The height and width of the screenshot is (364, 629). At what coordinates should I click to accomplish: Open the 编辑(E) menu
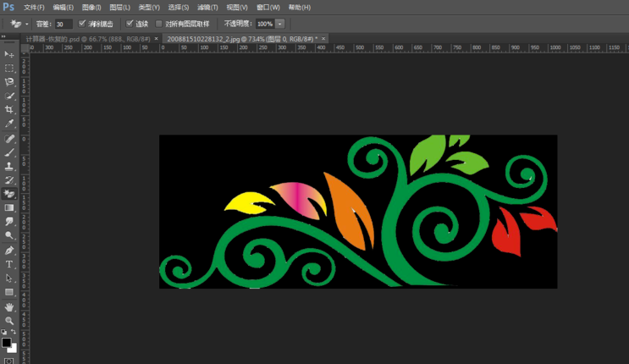[x=63, y=8]
